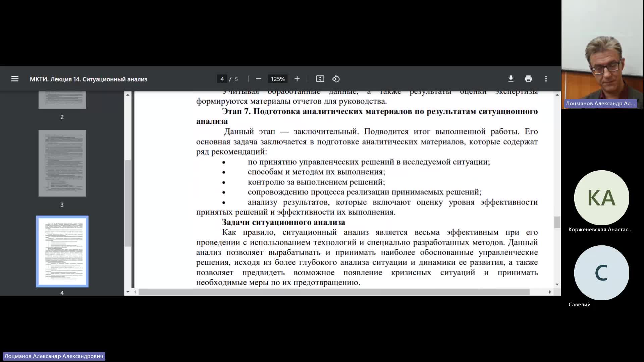This screenshot has height=362, width=644.
Task: Select page 4 thumbnail
Action: 62,251
